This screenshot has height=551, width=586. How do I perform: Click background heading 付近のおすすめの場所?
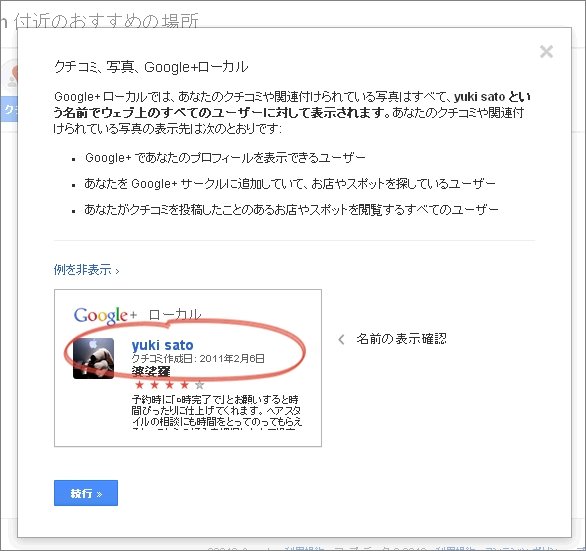tap(106, 21)
